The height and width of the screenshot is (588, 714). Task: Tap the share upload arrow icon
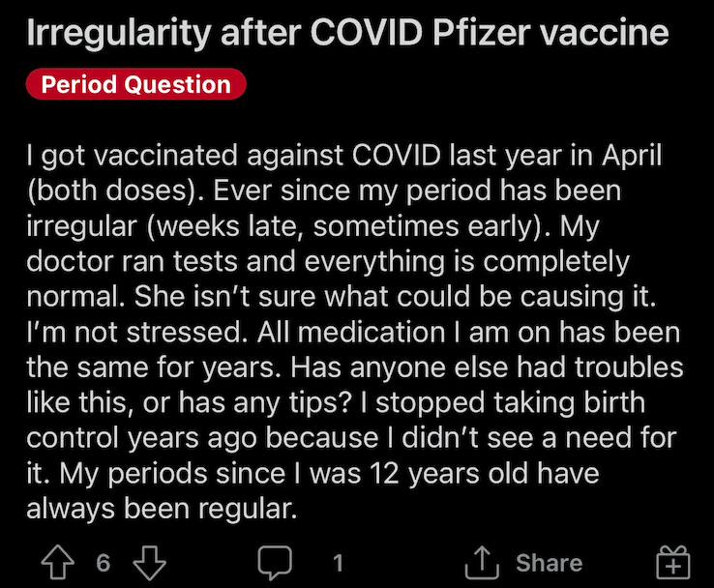point(482,563)
